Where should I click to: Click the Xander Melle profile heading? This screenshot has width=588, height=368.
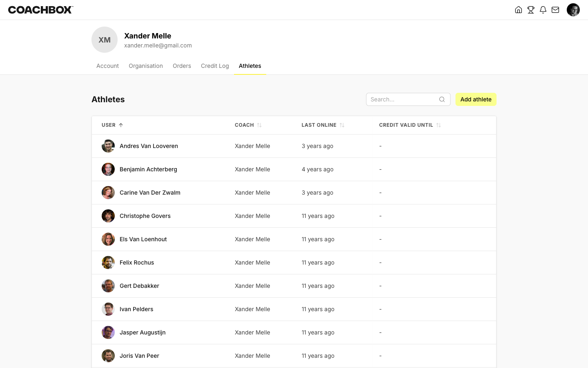pyautogui.click(x=147, y=36)
